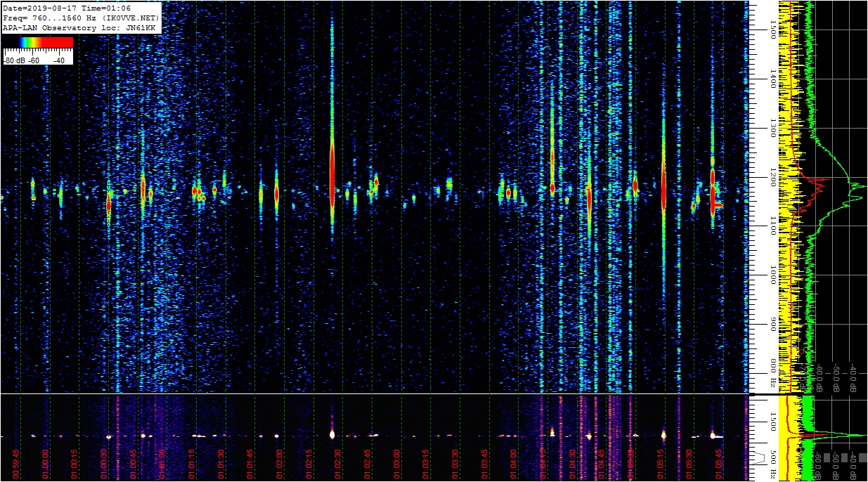
Task: Click the 01:05:15 time label
Action: point(661,464)
